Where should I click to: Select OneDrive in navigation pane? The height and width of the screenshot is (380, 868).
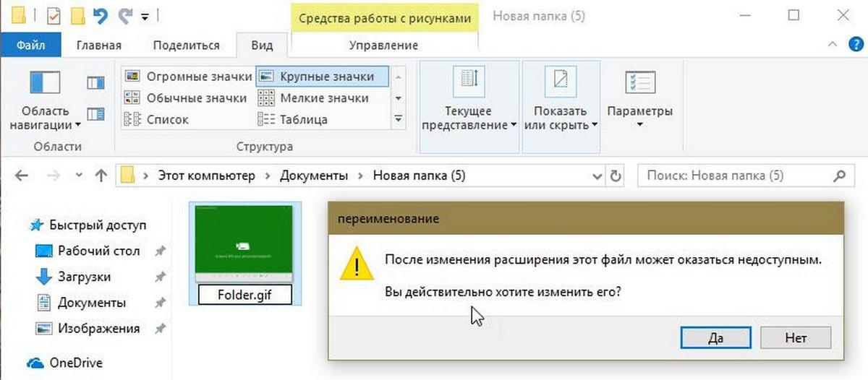(x=65, y=363)
